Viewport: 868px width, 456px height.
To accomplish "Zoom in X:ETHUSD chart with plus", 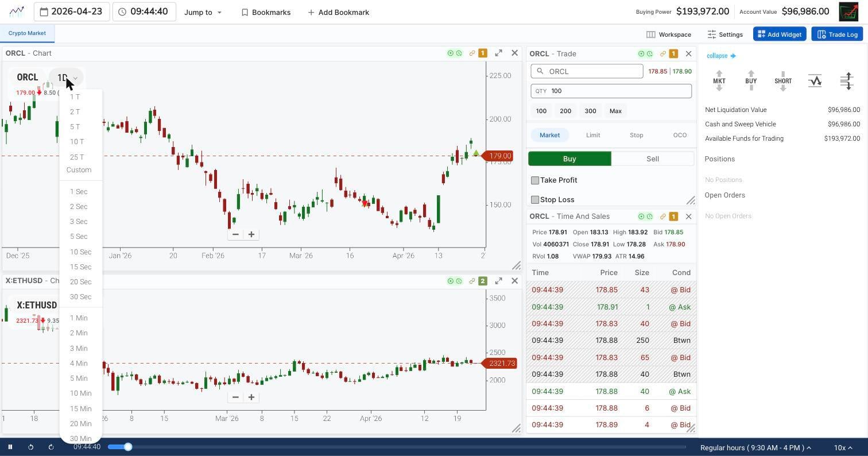I will pyautogui.click(x=251, y=397).
